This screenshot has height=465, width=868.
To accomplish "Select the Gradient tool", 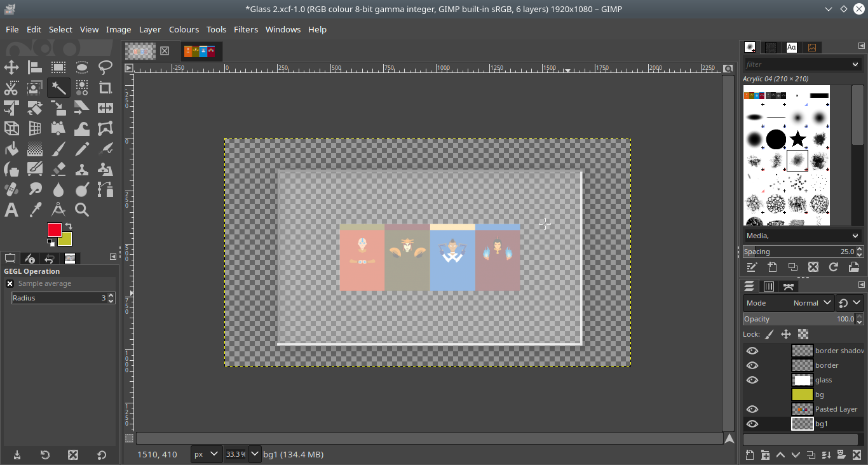I will (x=35, y=149).
